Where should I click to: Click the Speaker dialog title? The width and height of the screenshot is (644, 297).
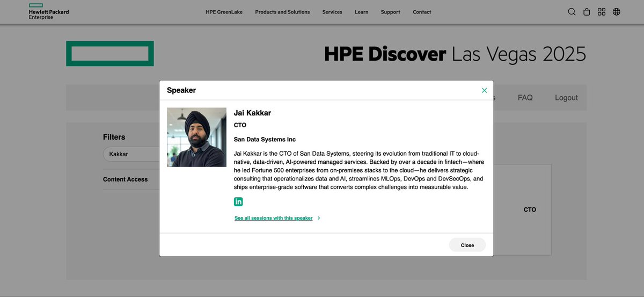click(181, 90)
